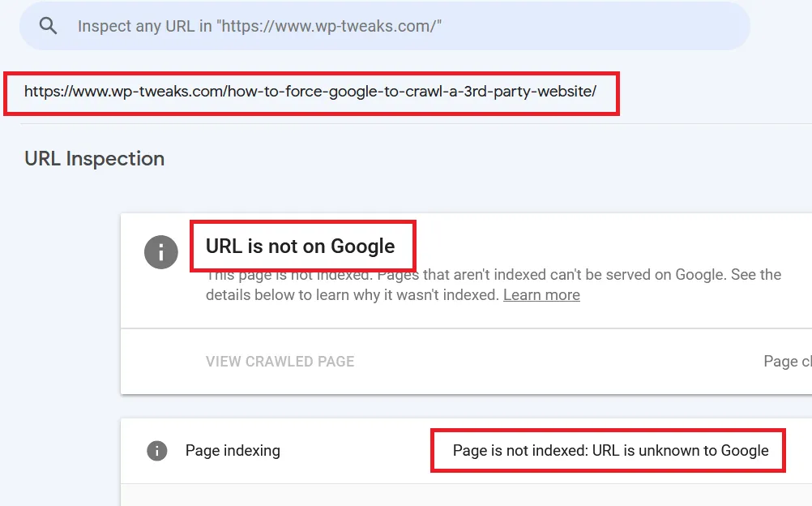Click the URL Inspection heading
Image resolution: width=812 pixels, height=506 pixels.
pyautogui.click(x=94, y=159)
